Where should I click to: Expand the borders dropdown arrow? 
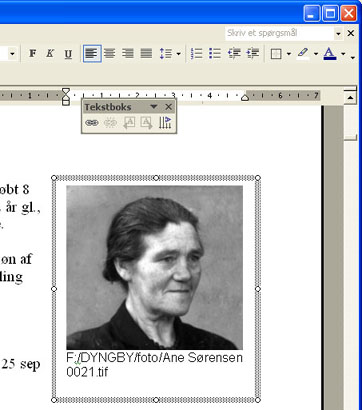point(289,54)
